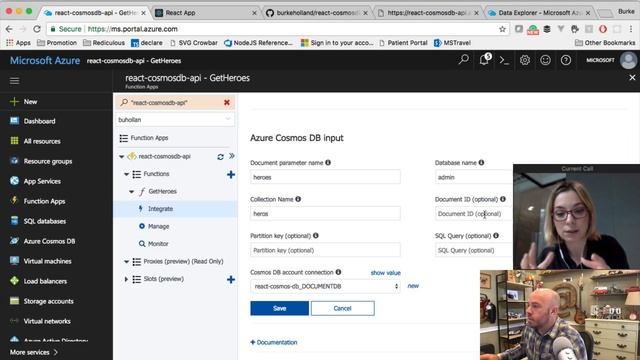Image resolution: width=640 pixels, height=360 pixels.
Task: Collapse the react-cosmosdb-api tree node
Action: 122,156
